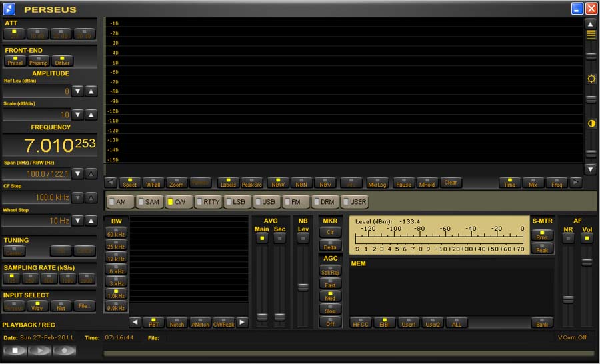
Task: Toggle the Spect display mode
Action: [x=129, y=183]
